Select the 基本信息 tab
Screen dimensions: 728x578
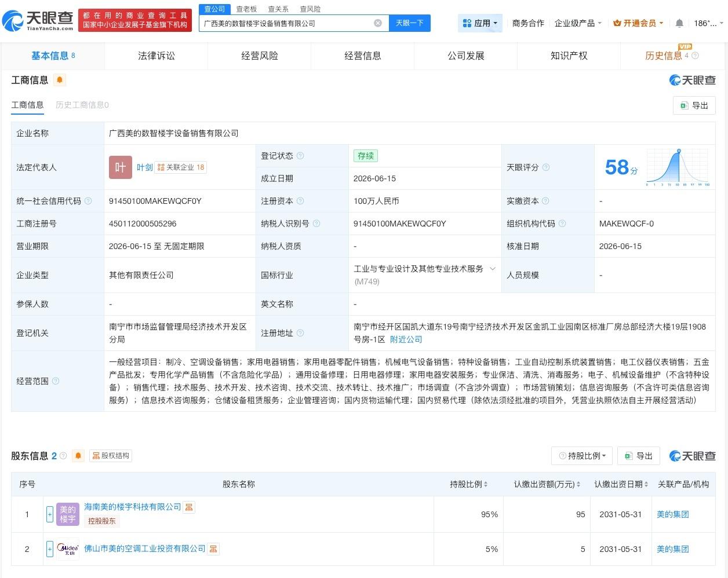point(53,56)
